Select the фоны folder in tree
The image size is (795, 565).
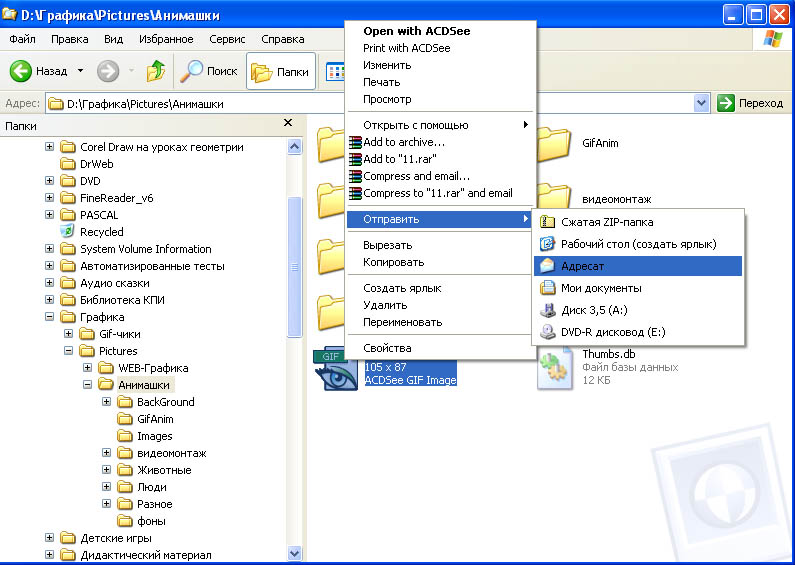(141, 521)
